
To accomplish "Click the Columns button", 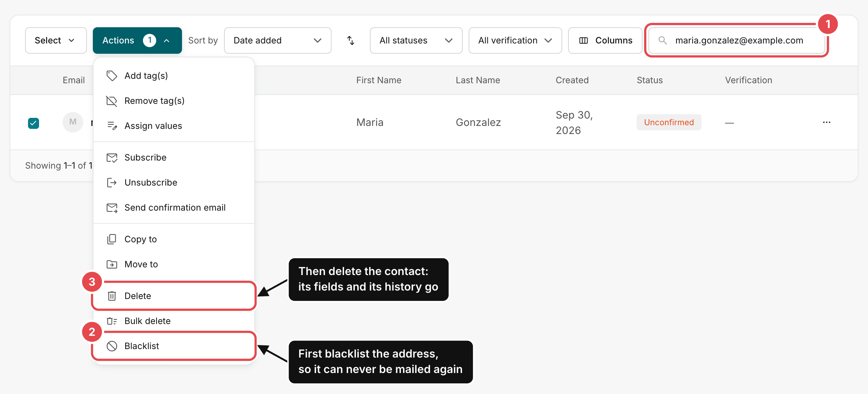I will (x=605, y=41).
